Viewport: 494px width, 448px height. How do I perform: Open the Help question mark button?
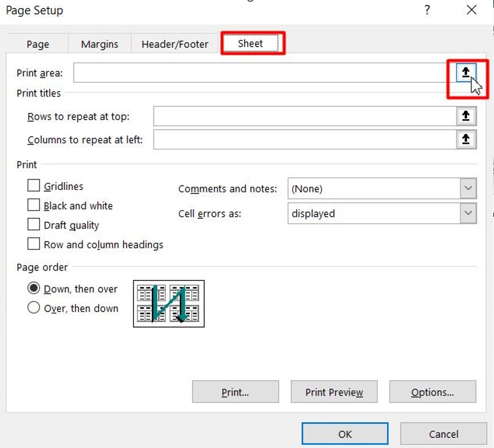pos(427,10)
